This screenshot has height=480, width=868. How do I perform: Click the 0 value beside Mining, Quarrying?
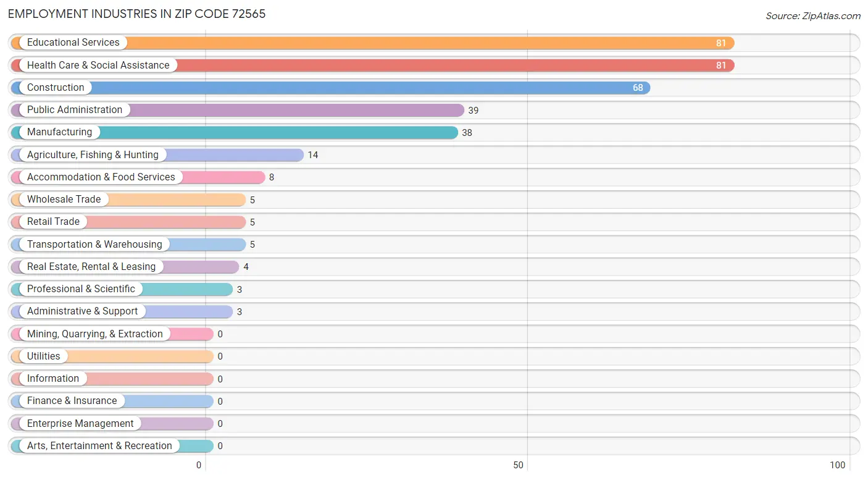[220, 334]
